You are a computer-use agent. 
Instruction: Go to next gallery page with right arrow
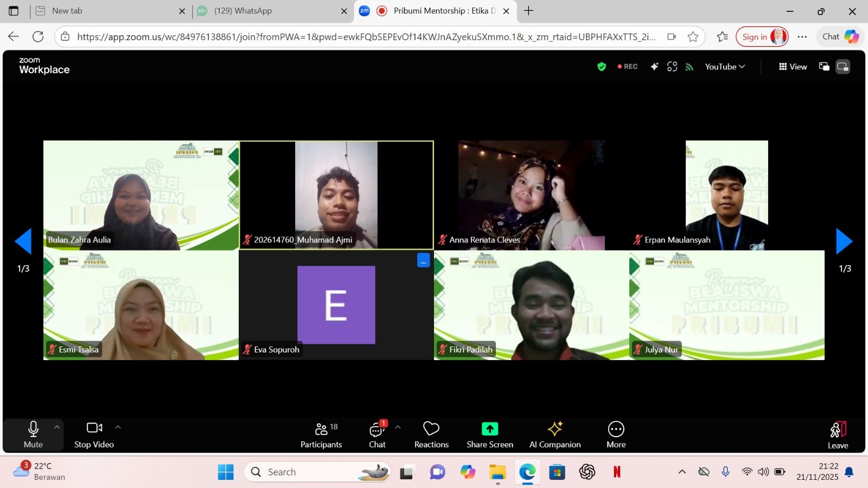(x=844, y=241)
